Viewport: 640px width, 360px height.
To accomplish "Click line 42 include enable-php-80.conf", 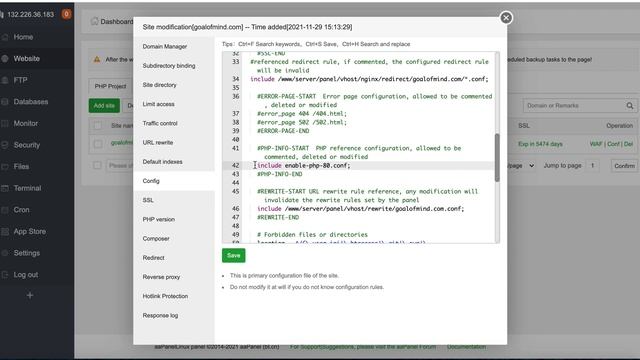I will pyautogui.click(x=303, y=165).
